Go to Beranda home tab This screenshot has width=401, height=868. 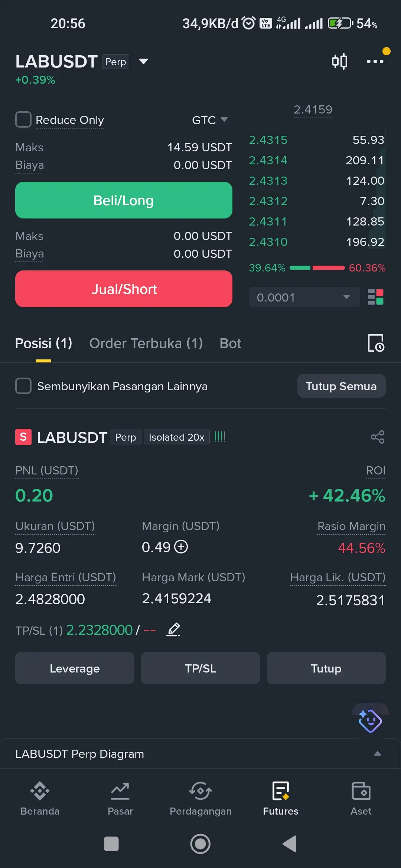[40, 799]
